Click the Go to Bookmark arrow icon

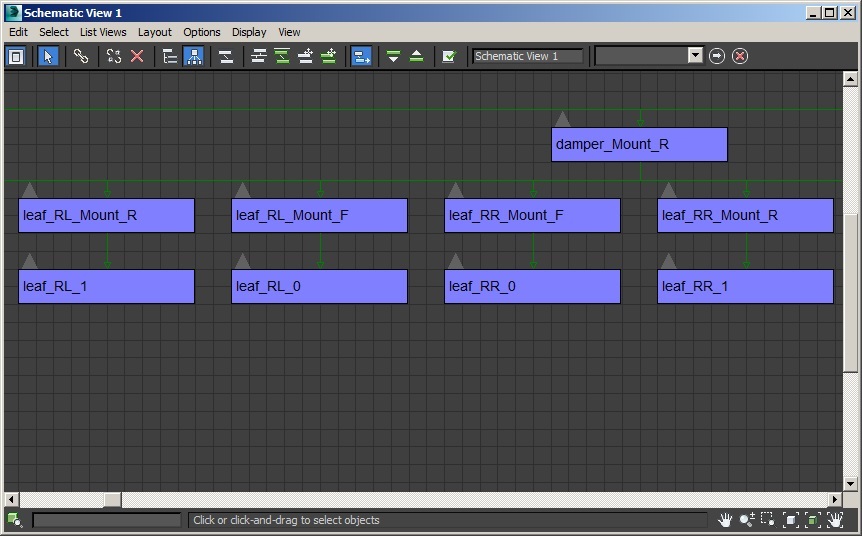717,56
